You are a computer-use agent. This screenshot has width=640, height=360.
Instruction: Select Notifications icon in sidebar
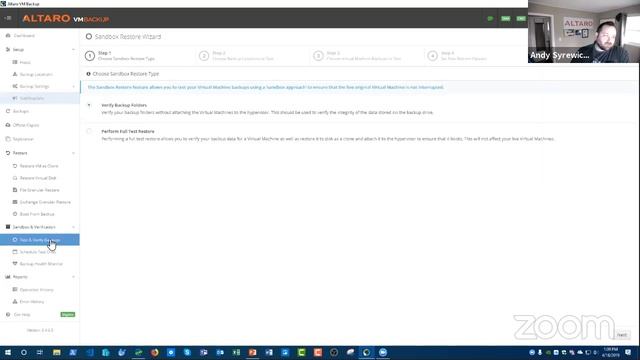(x=15, y=98)
